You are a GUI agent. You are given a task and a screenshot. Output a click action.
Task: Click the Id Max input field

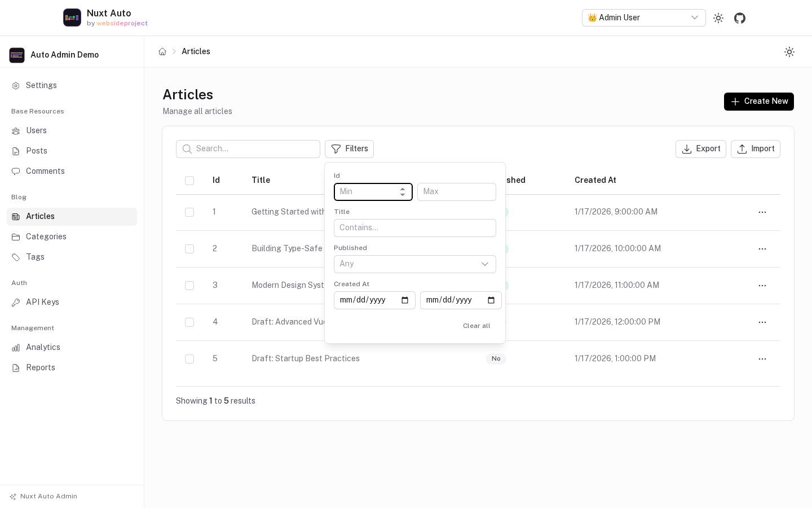point(457,192)
